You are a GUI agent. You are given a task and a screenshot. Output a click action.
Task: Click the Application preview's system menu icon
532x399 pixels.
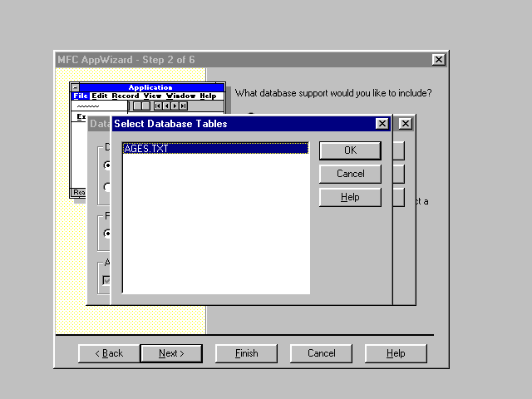pyautogui.click(x=75, y=87)
